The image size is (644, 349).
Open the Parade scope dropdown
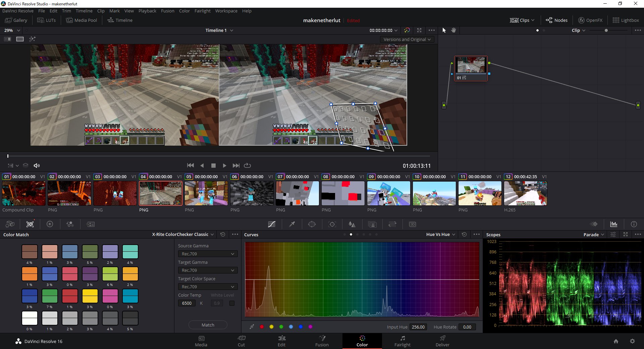pos(593,235)
